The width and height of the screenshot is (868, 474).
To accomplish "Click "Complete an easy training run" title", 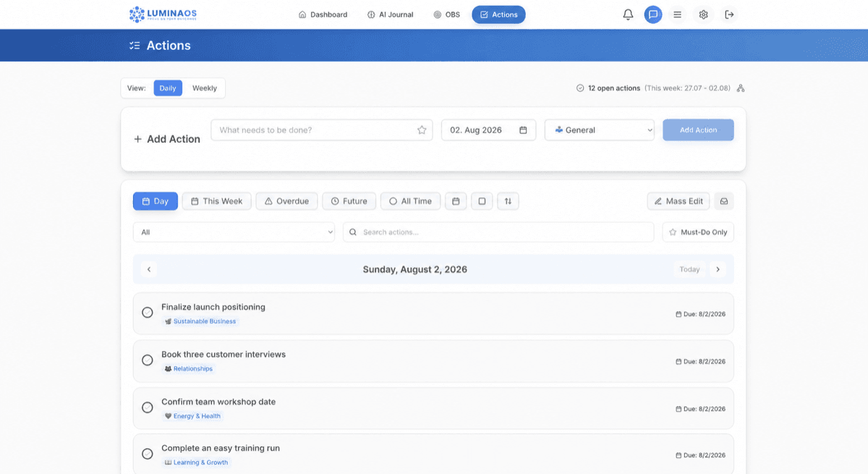I will pos(221,448).
